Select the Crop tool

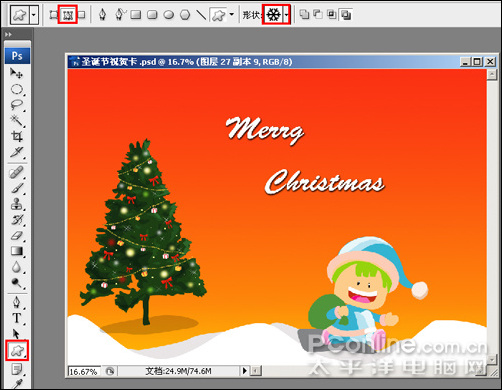pos(17,136)
